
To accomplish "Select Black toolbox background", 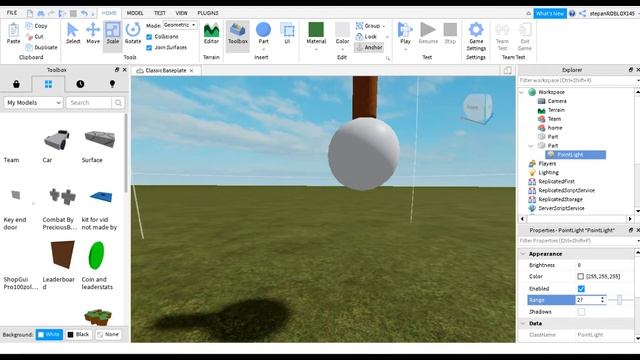I will click(78, 335).
